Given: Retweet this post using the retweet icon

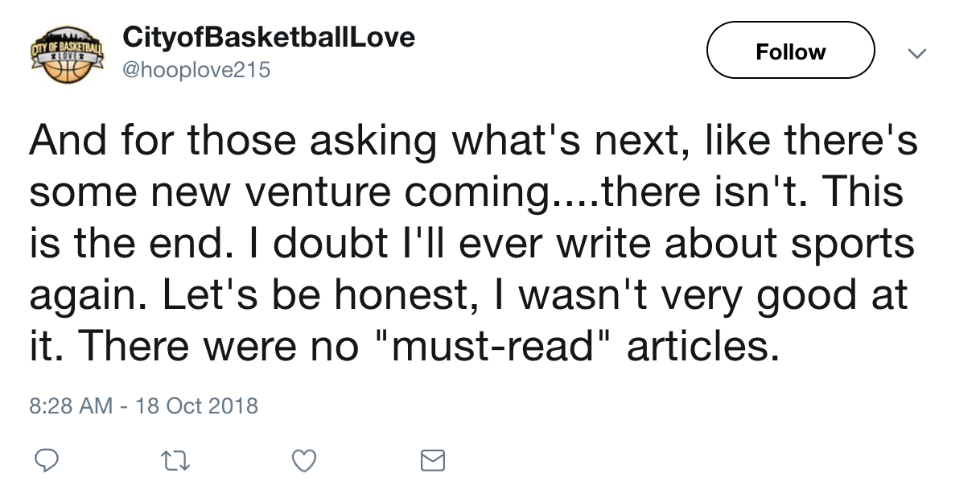Looking at the screenshot, I should [x=173, y=460].
